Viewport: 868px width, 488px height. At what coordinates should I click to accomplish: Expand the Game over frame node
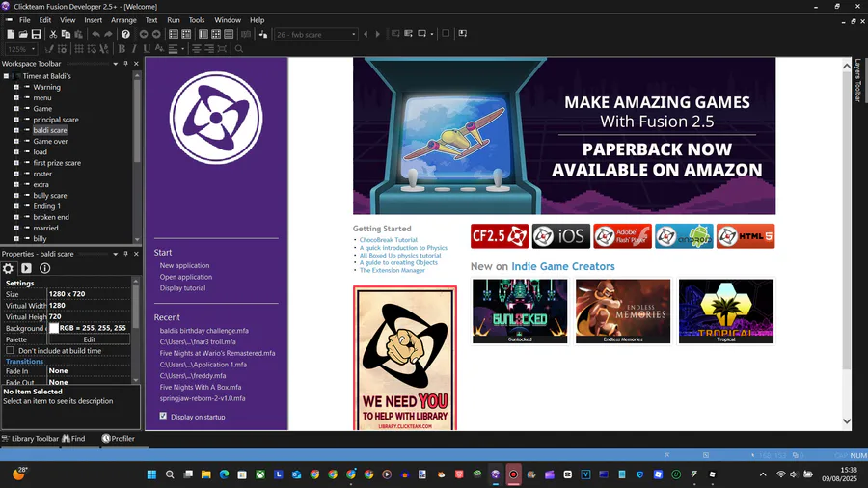click(16, 141)
